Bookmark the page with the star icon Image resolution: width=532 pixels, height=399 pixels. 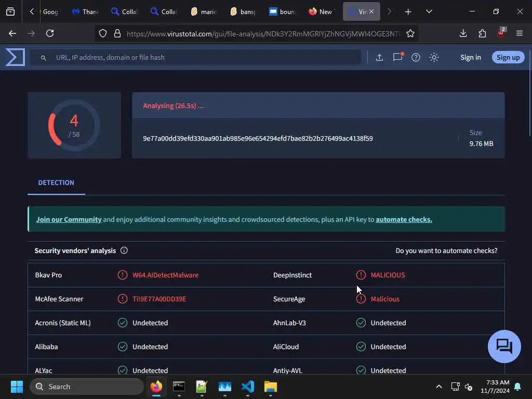point(410,33)
